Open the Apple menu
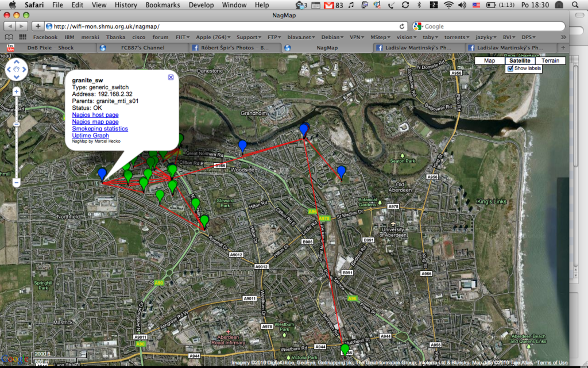 click(x=13, y=5)
